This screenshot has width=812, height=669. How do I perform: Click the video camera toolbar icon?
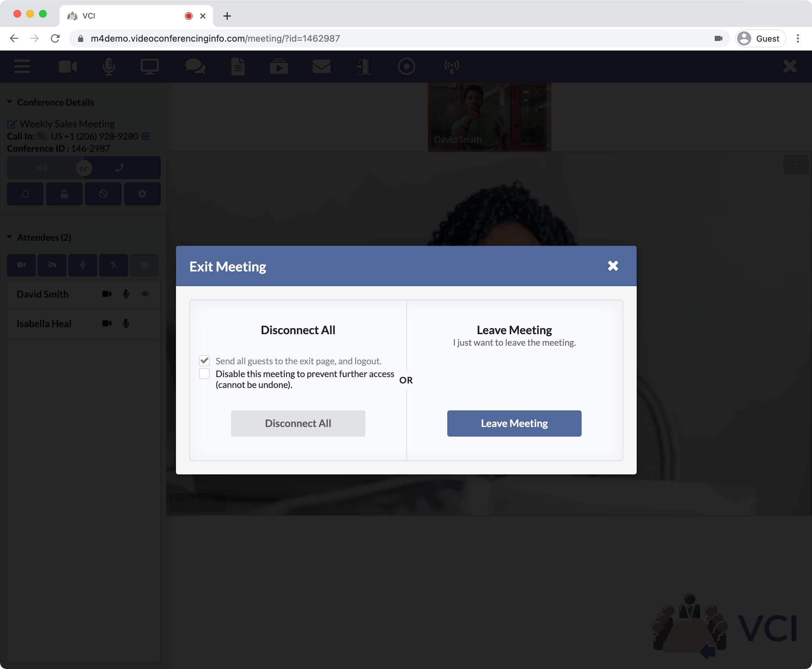pos(68,66)
